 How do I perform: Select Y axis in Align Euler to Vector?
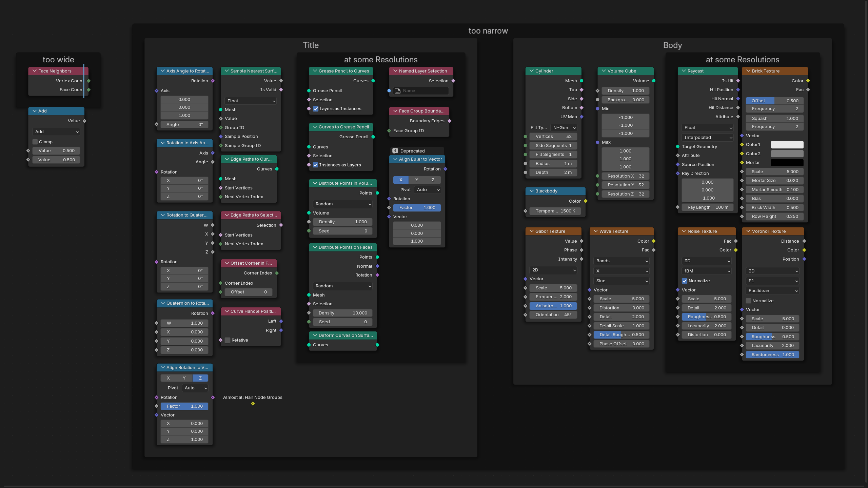pyautogui.click(x=417, y=180)
